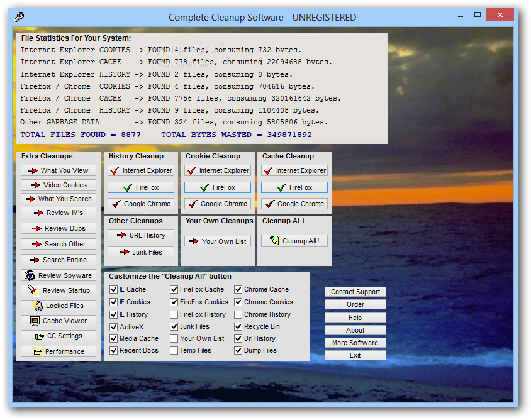Screen dimensions: 531x420
Task: Click the Junk Files button
Action: [x=141, y=252]
